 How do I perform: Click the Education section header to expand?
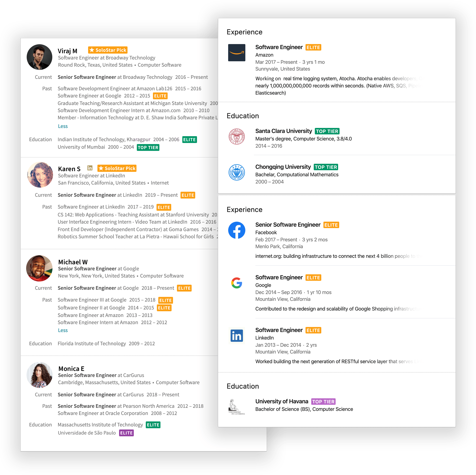[x=242, y=115]
